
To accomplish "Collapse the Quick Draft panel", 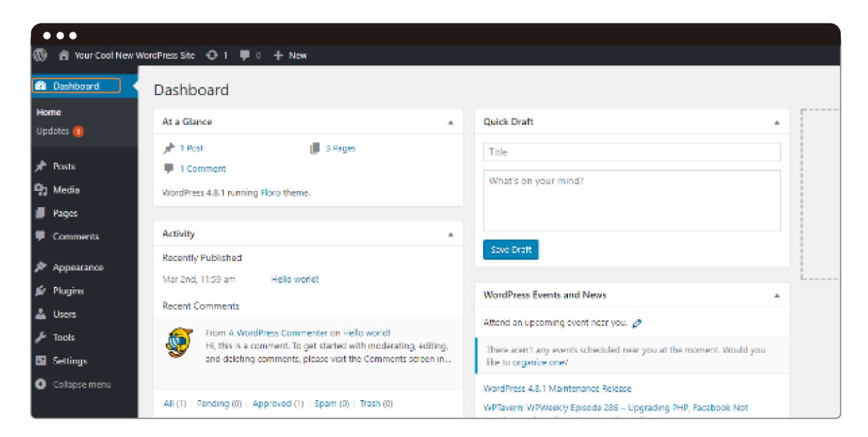I will point(777,122).
